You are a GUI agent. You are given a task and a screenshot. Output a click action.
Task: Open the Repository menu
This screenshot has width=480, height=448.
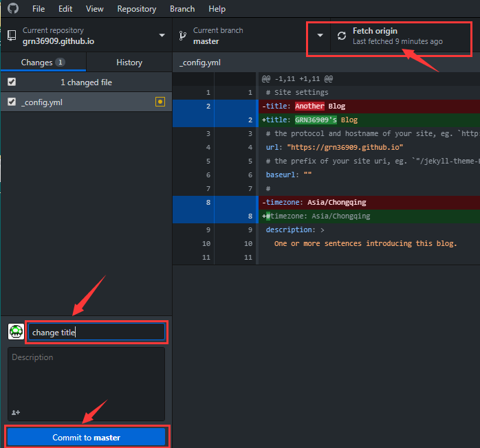click(137, 9)
